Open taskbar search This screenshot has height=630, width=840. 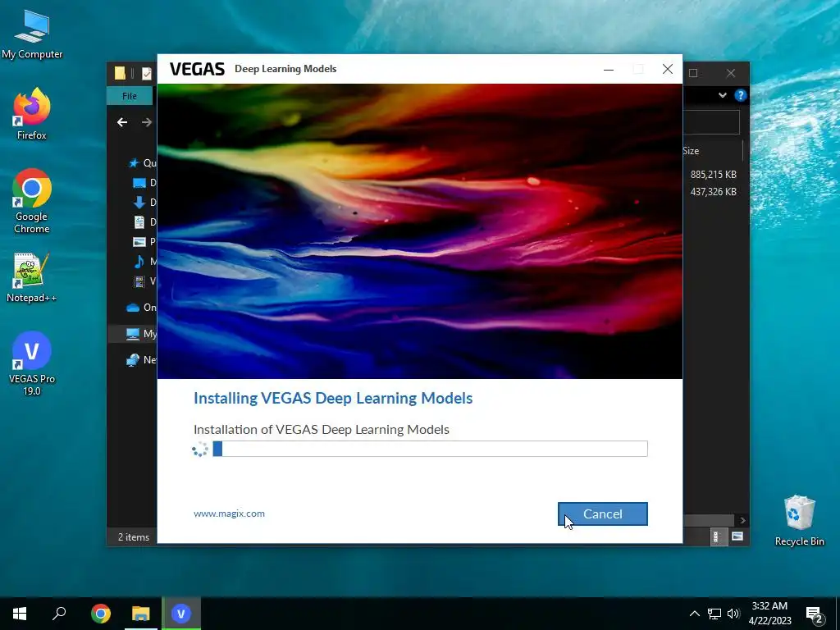59,614
